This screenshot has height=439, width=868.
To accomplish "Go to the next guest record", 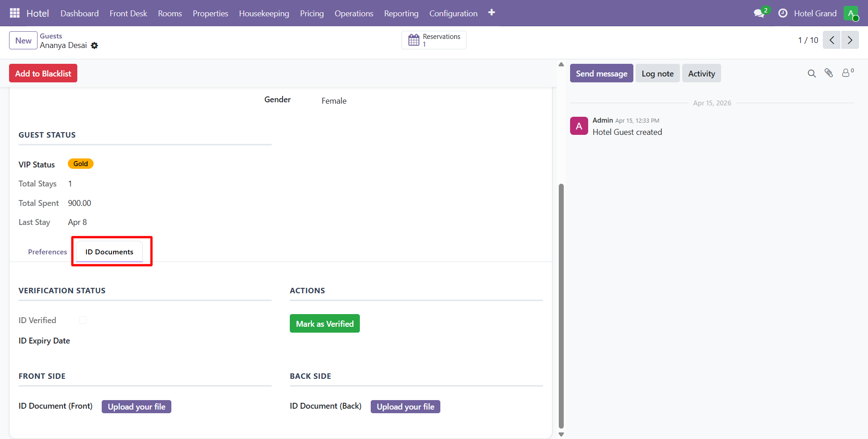I will [850, 40].
